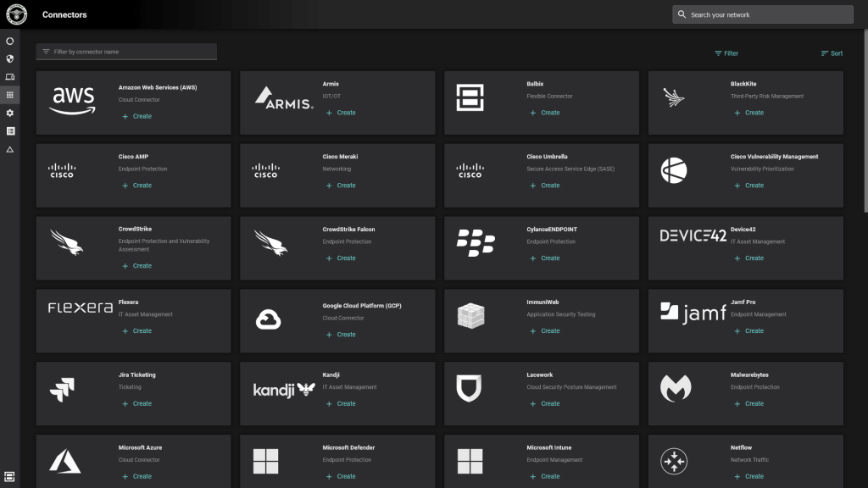Screen dimensions: 868x488
Task: Click the Search your network box
Action: click(763, 14)
